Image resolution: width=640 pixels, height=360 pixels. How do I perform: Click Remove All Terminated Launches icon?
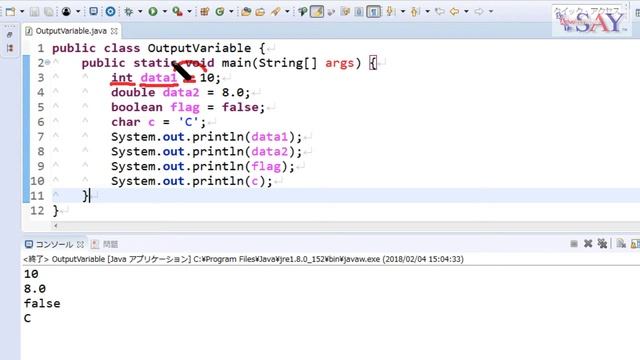click(x=602, y=244)
